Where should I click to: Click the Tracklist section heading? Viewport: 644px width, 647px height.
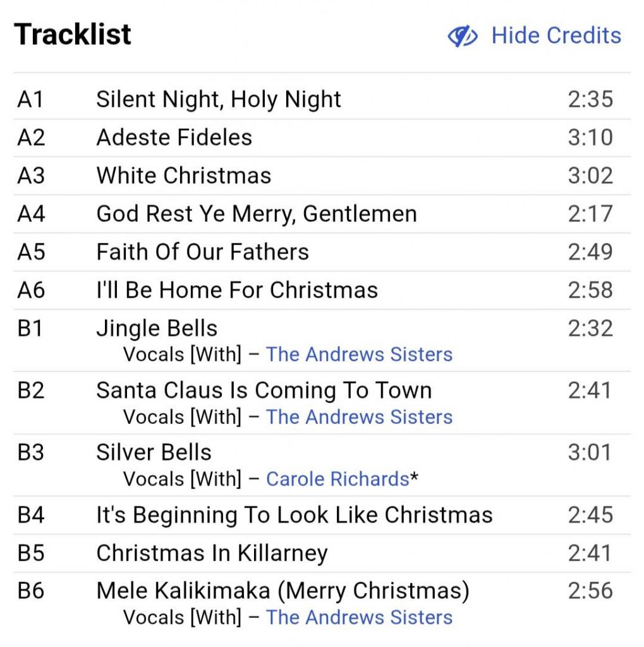(x=73, y=34)
